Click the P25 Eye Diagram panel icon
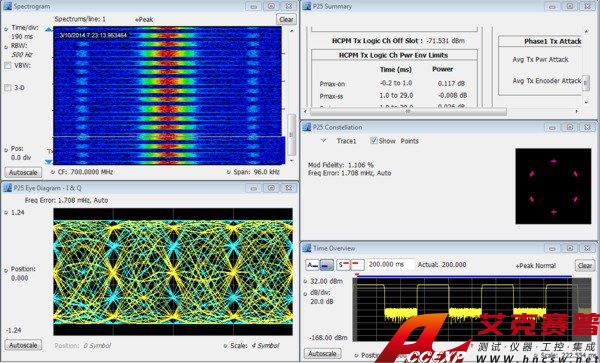This screenshot has width=600, height=363. 7,188
